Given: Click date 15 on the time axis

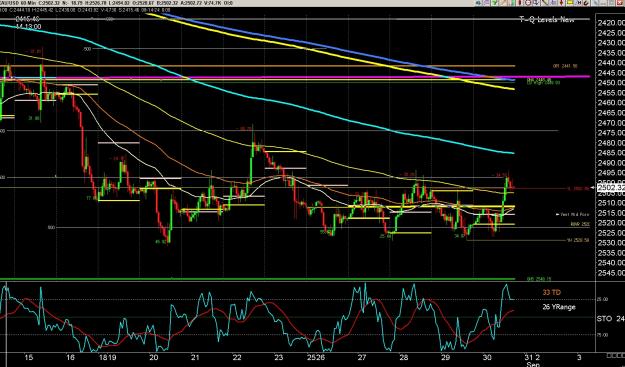Looking at the screenshot, I should pos(29,357).
